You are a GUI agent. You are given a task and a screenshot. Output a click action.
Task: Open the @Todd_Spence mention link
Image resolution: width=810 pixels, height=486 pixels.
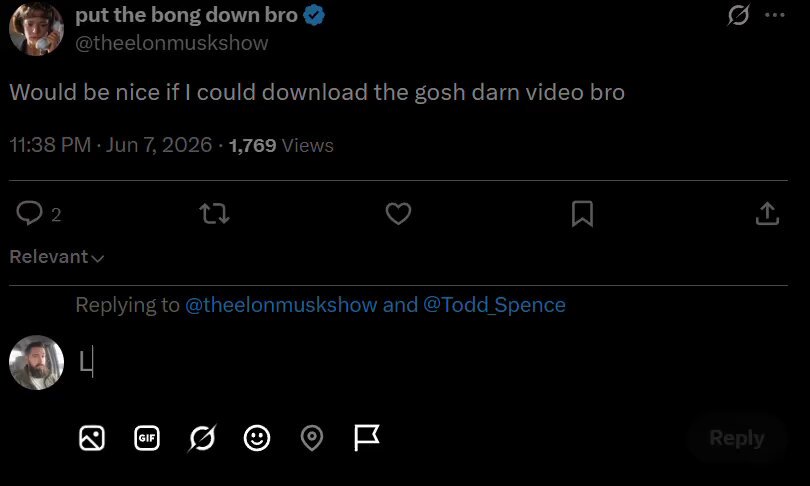[494, 305]
